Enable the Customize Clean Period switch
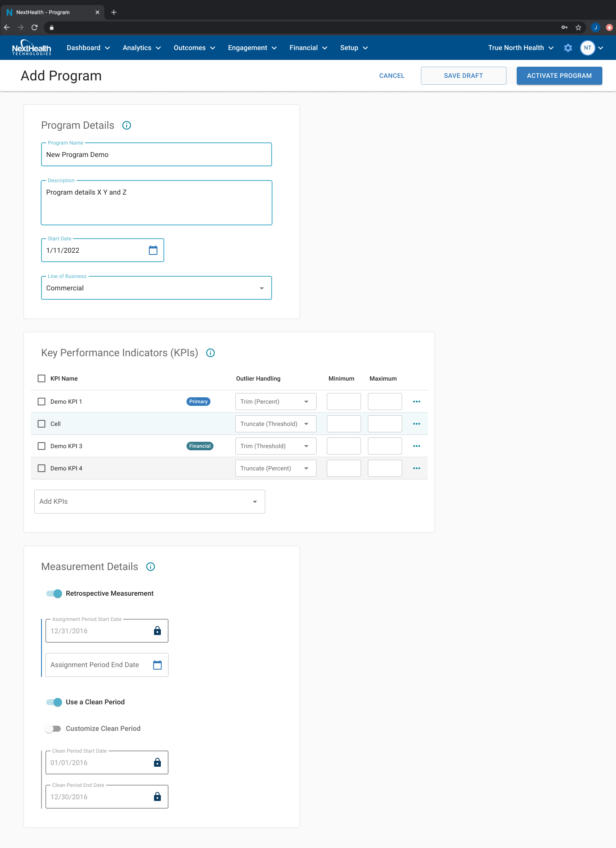Screen dimensions: 616x848 (x=53, y=729)
